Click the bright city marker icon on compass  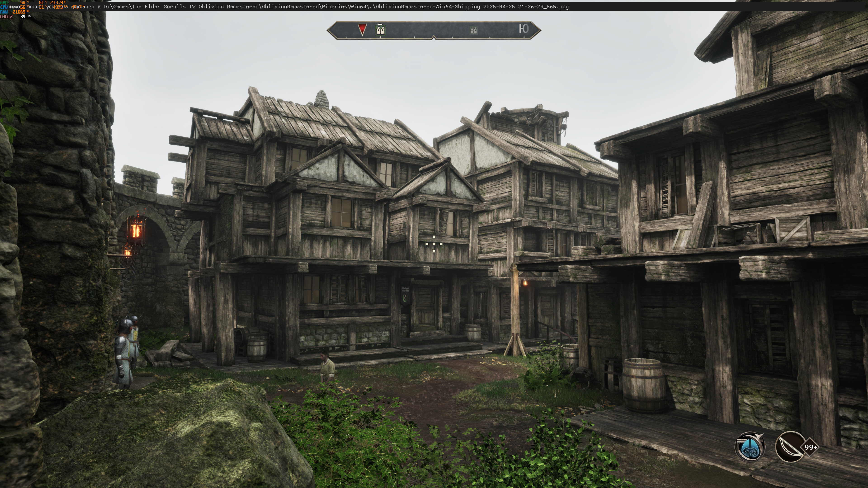pos(380,30)
